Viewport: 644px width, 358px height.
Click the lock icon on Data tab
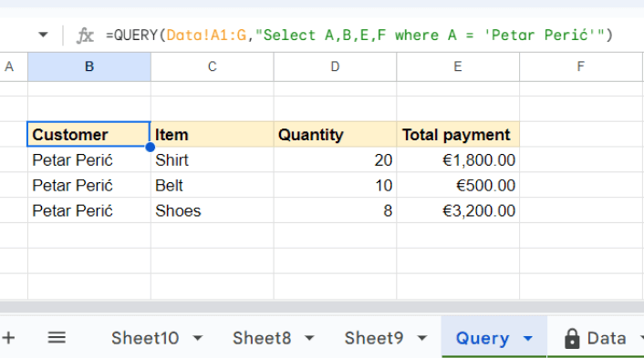(572, 338)
